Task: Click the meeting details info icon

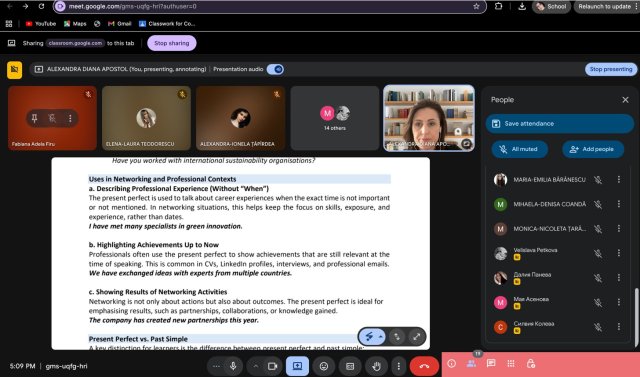Action: [451, 363]
